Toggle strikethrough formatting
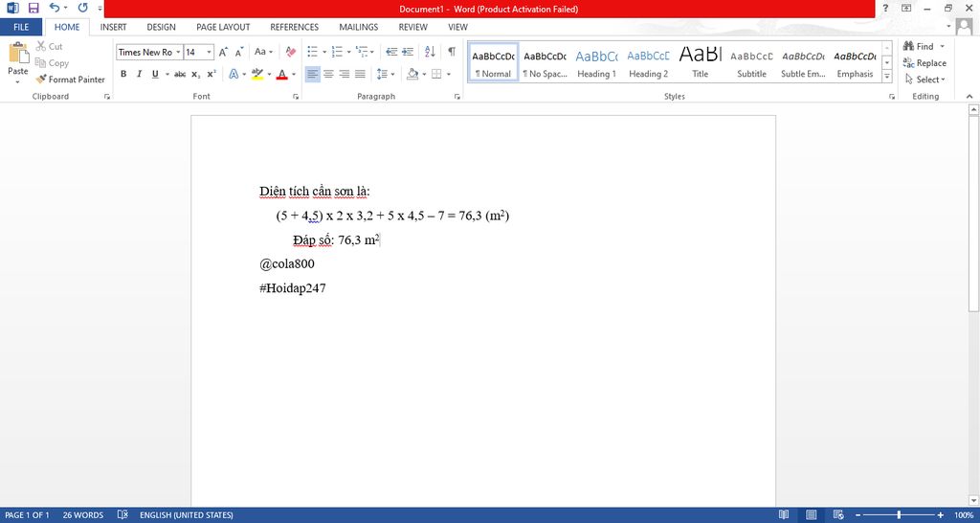 (180, 74)
